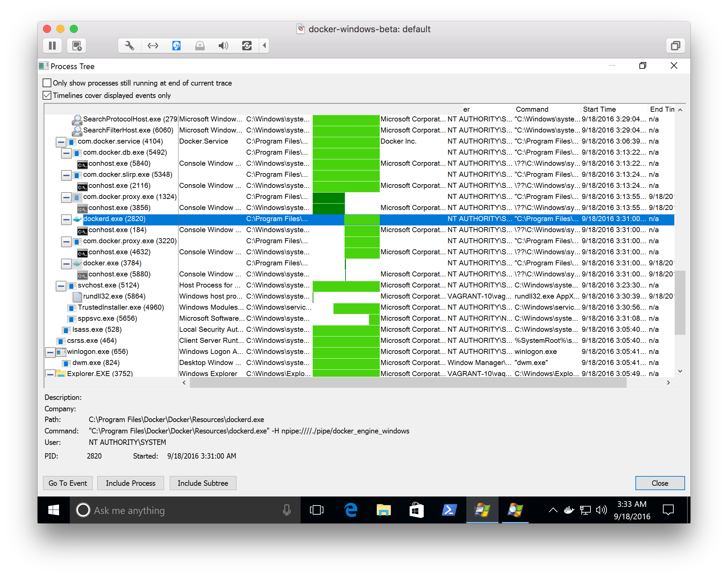Collapse the com.docker.service (4104) tree node
Viewport: 728px width, 577px height.
pyautogui.click(x=61, y=142)
